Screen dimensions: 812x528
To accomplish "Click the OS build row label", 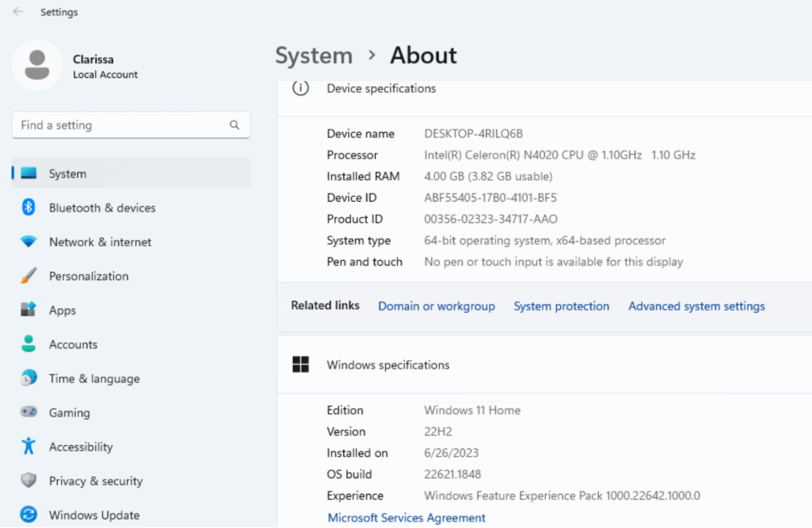I will (349, 474).
